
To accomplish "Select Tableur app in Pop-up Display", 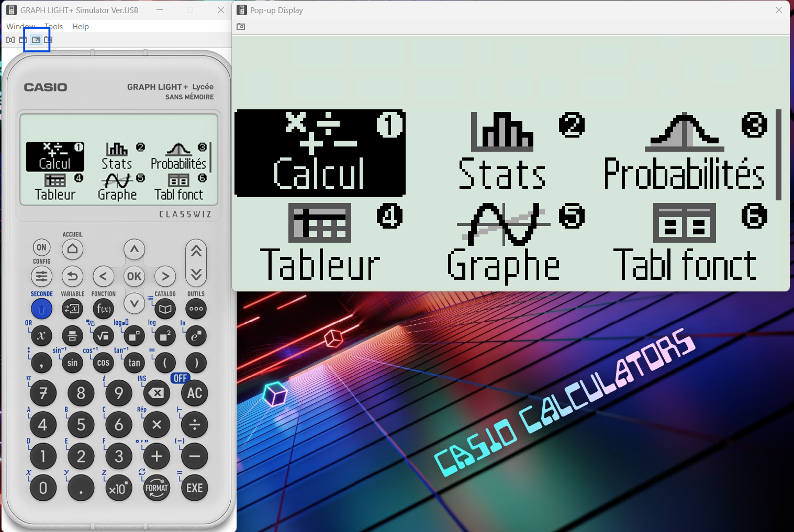I will point(320,242).
